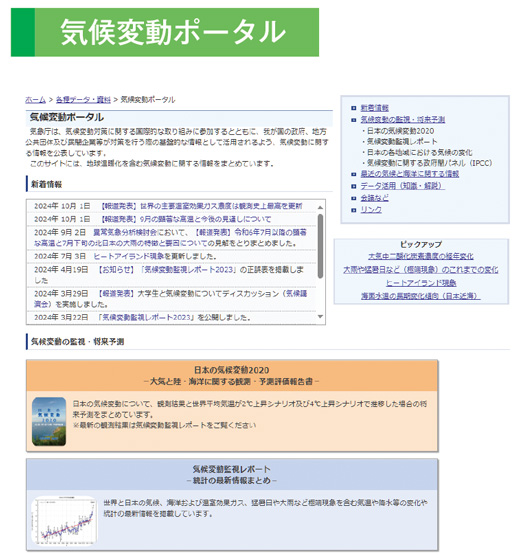Viewport: 522px width, 558px height.
Task: Click the bullet icon beside 新着情報
Action: [x=353, y=108]
